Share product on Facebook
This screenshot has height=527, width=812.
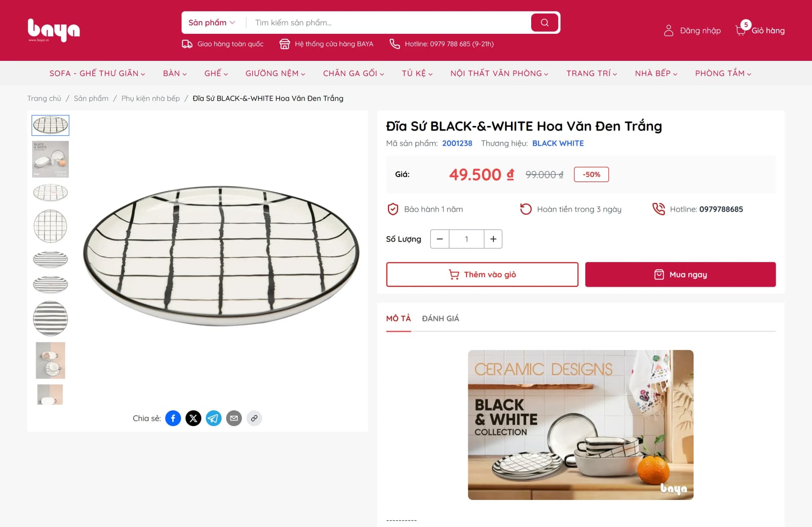point(173,418)
